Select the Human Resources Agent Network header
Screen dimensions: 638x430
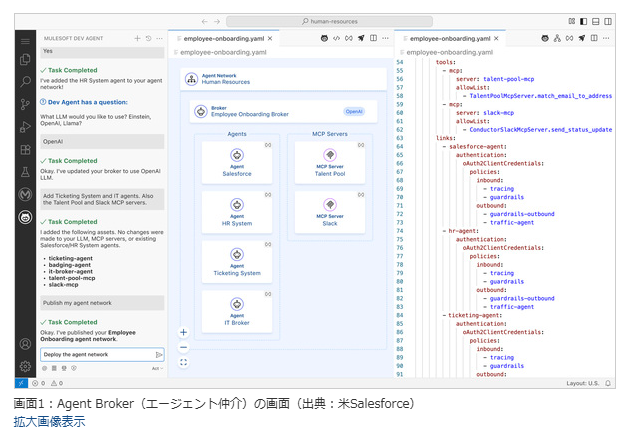pos(283,79)
